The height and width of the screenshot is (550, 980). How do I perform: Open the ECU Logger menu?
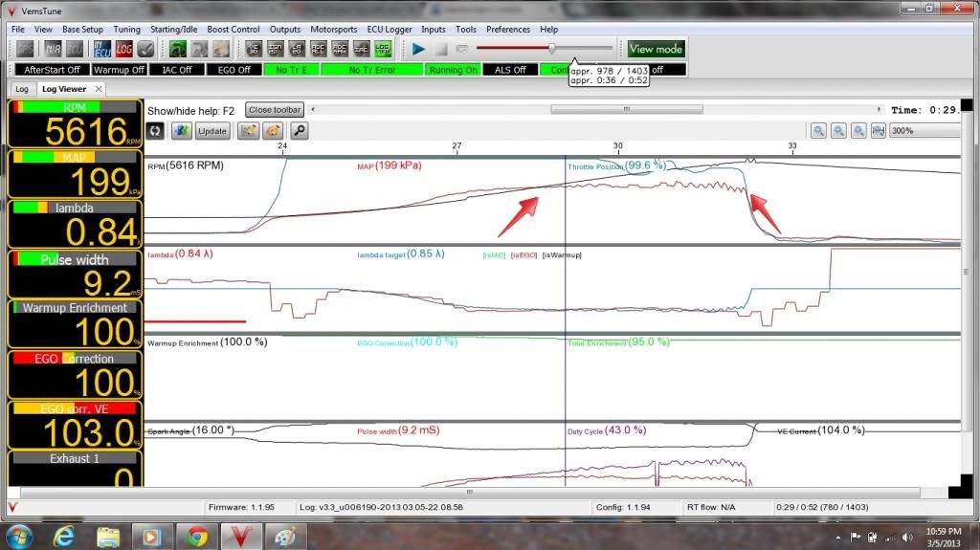tap(388, 30)
